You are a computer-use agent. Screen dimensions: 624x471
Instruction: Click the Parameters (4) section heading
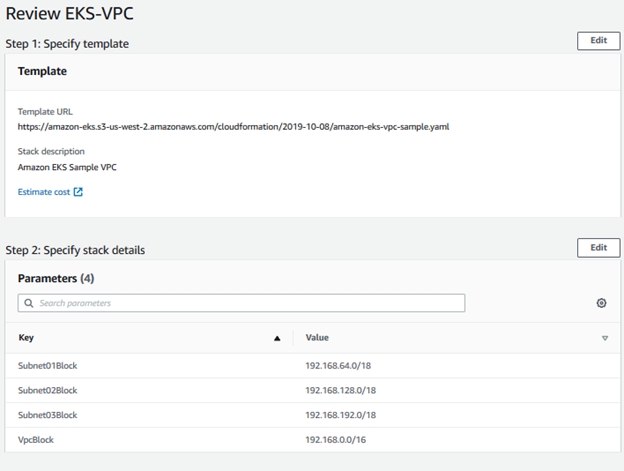(x=56, y=278)
